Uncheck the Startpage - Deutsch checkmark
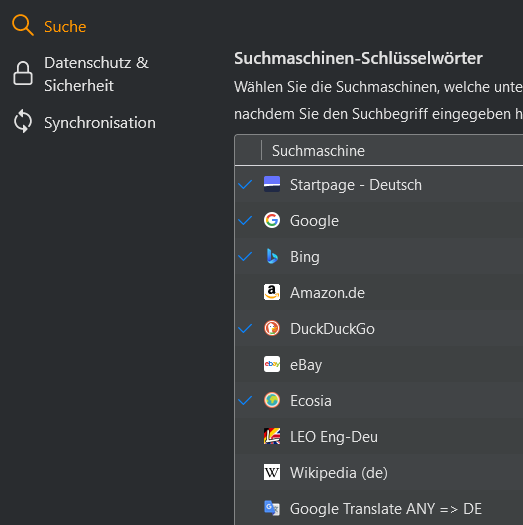The width and height of the screenshot is (523, 525). [245, 184]
